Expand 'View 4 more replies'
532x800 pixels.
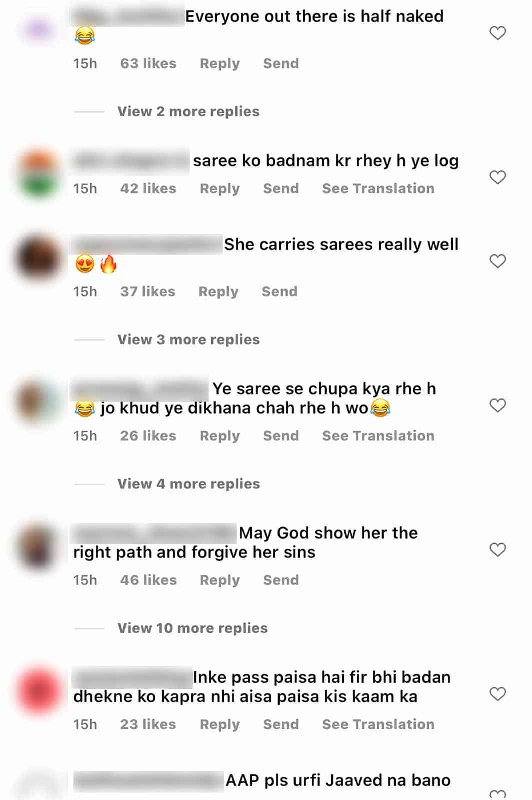coord(188,484)
